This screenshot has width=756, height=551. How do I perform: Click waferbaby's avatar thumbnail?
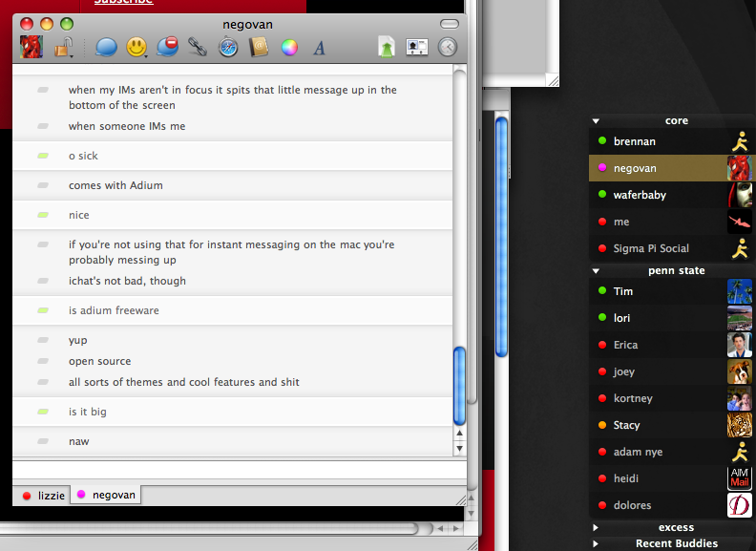point(740,195)
